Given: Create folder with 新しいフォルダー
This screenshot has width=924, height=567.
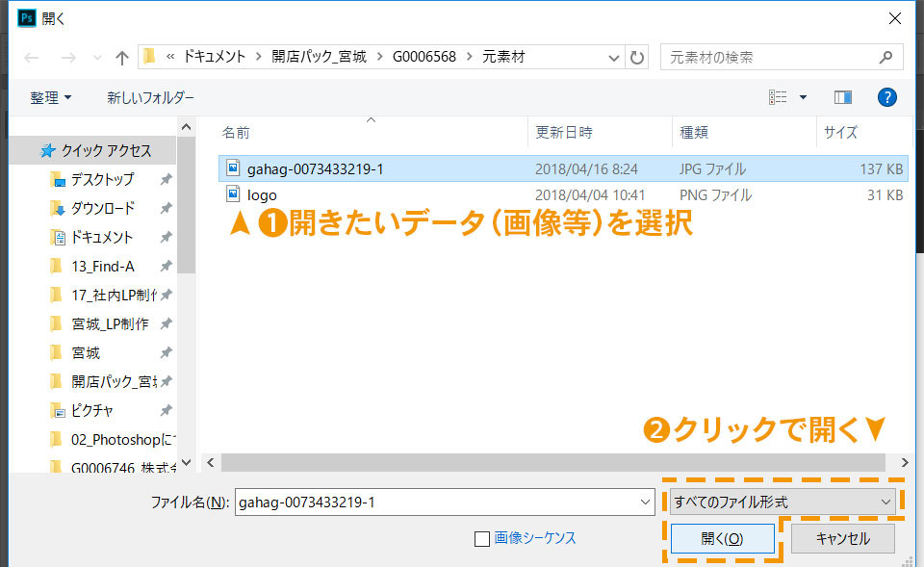Looking at the screenshot, I should (150, 97).
